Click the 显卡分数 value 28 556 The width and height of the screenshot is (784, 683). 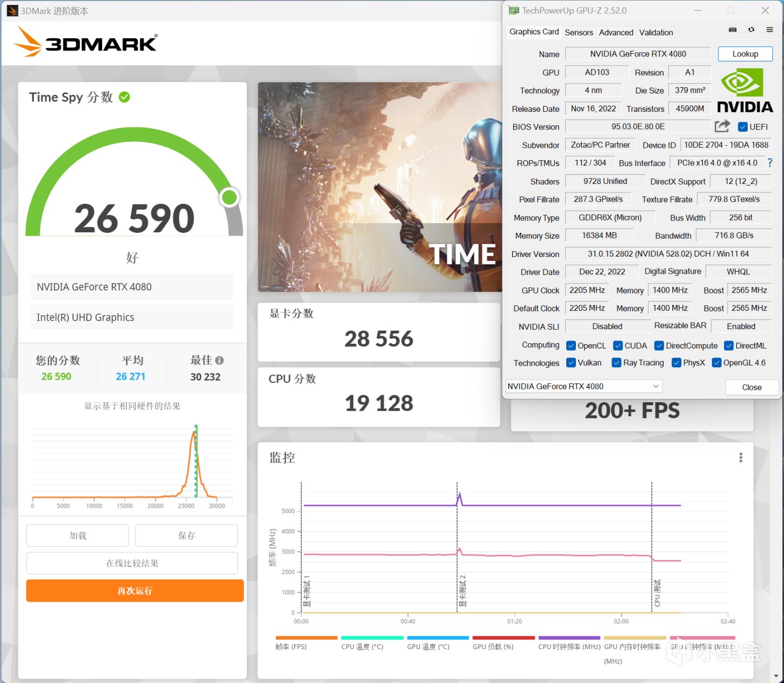tap(379, 339)
